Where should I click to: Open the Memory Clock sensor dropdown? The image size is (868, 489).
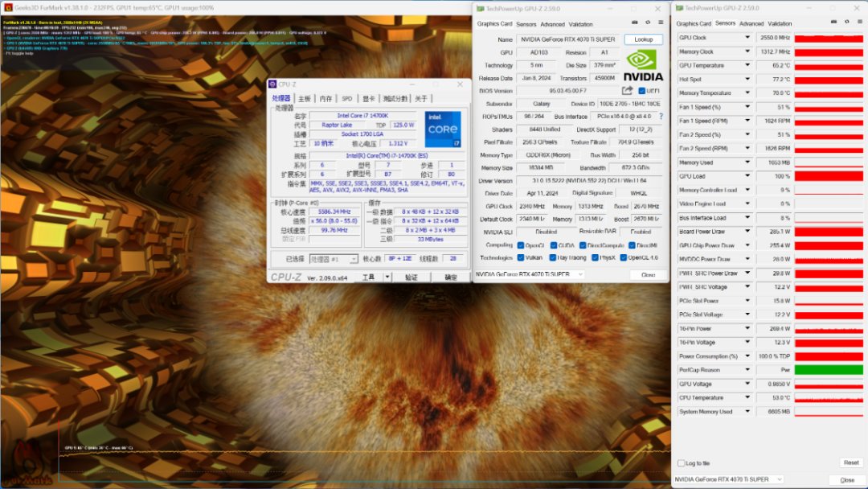(x=747, y=51)
